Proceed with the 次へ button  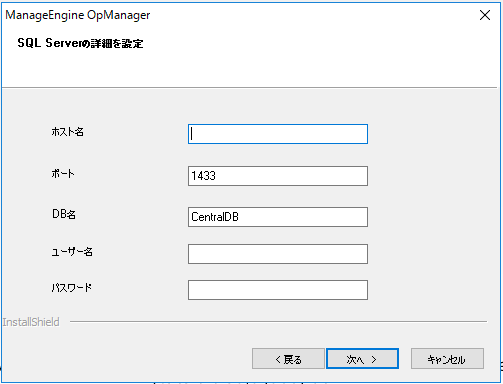point(362,359)
